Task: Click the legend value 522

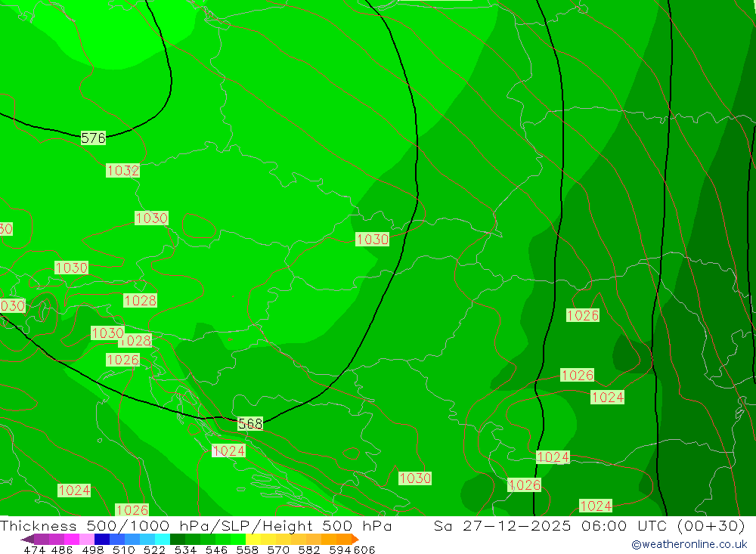Action: [x=154, y=549]
